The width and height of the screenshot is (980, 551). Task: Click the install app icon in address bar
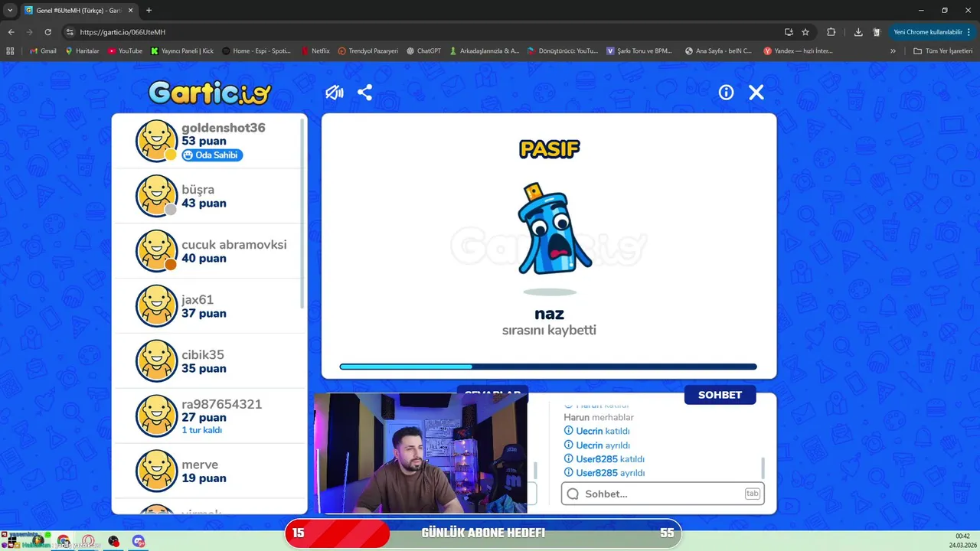point(789,32)
